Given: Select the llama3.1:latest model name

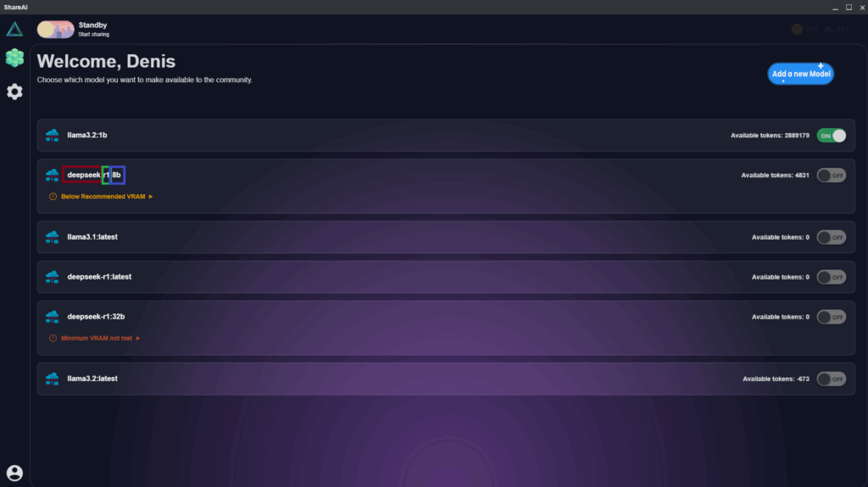Looking at the screenshot, I should [92, 237].
